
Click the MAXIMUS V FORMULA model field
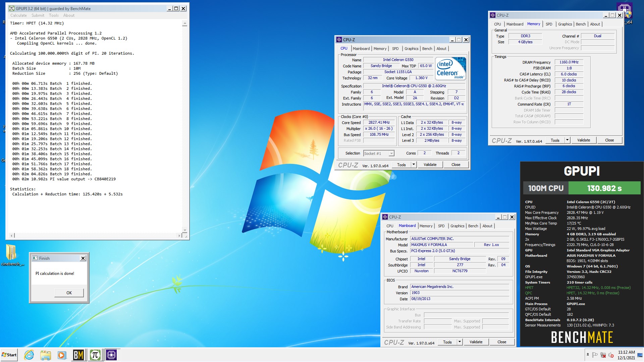pyautogui.click(x=442, y=245)
